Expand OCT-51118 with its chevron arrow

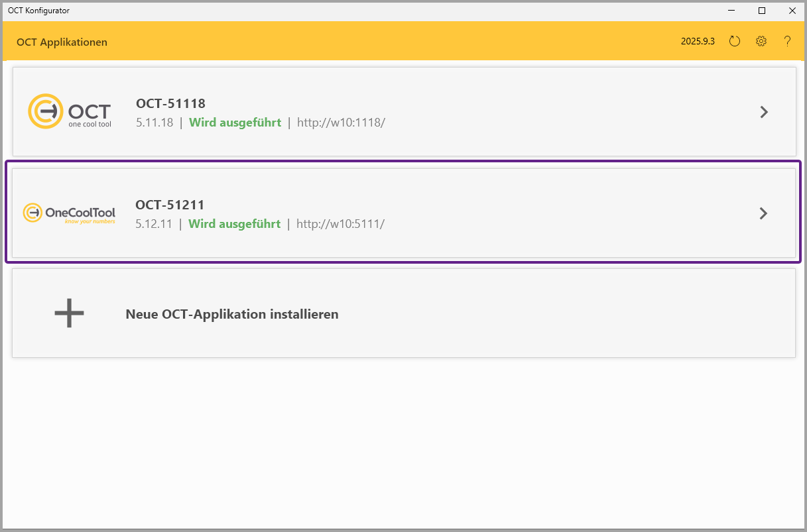(x=764, y=112)
